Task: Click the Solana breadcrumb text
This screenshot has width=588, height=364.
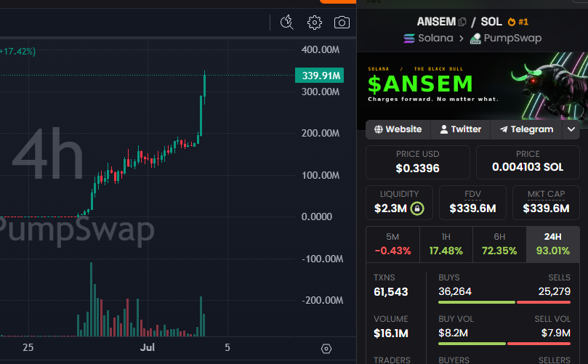Action: 435,39
